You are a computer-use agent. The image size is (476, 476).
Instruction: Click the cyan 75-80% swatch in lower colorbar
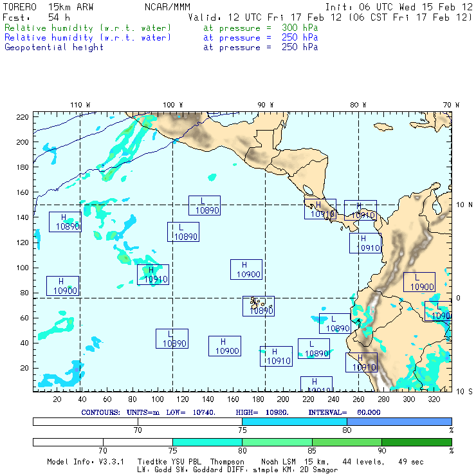click(207, 442)
